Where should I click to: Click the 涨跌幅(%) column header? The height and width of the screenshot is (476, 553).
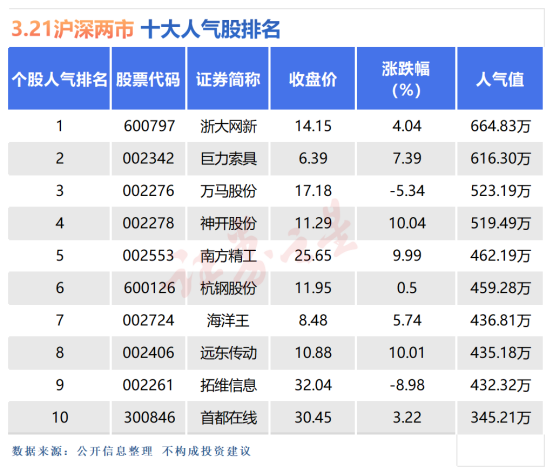tap(406, 78)
